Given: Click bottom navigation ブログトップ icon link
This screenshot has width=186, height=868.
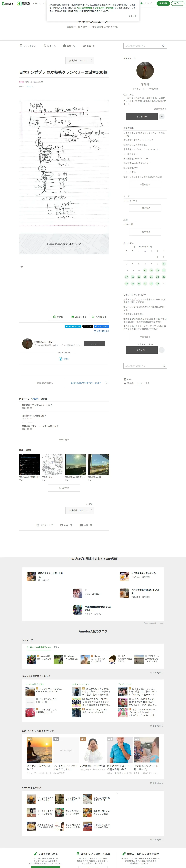Looking at the screenshot, I should pyautogui.click(x=45, y=525).
